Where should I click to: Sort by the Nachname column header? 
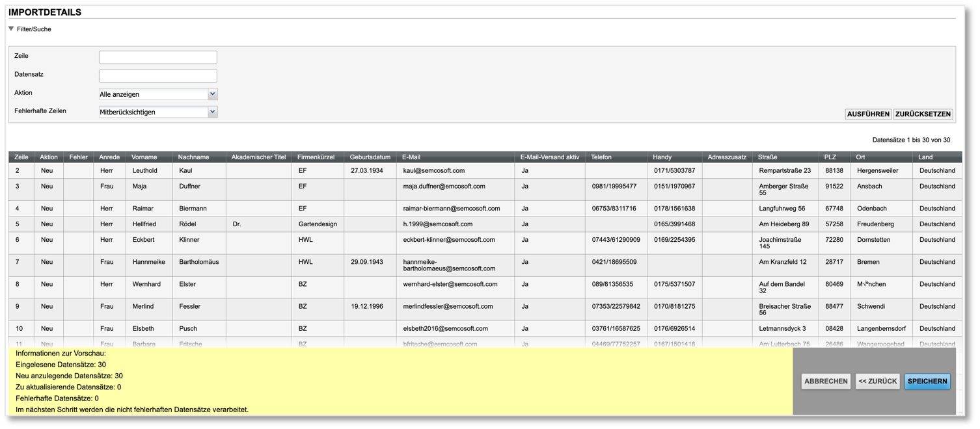coord(194,157)
